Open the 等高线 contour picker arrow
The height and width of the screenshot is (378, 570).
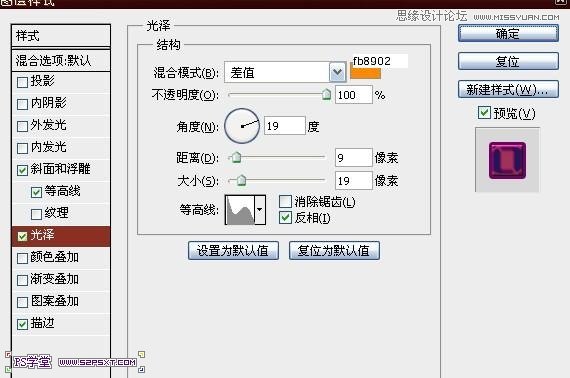coord(260,210)
